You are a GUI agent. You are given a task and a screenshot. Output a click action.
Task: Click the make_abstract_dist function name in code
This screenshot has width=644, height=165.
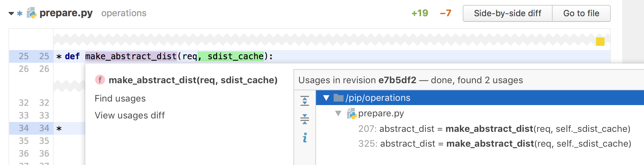131,56
